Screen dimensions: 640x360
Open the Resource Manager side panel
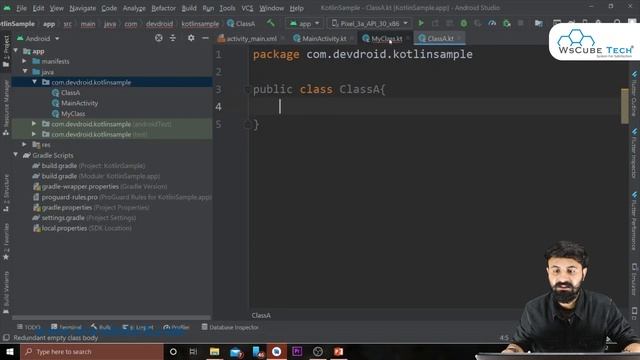tap(6, 107)
